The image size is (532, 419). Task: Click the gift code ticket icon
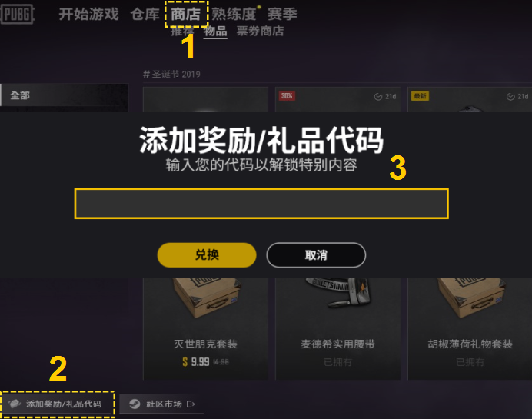(x=15, y=404)
